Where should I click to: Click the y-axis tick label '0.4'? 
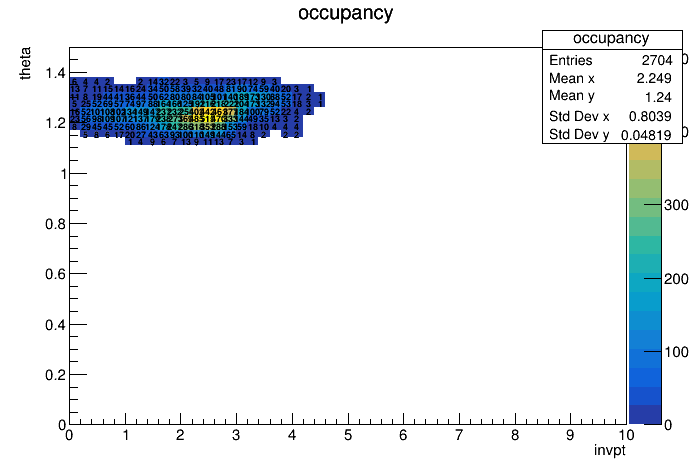pyautogui.click(x=55, y=325)
